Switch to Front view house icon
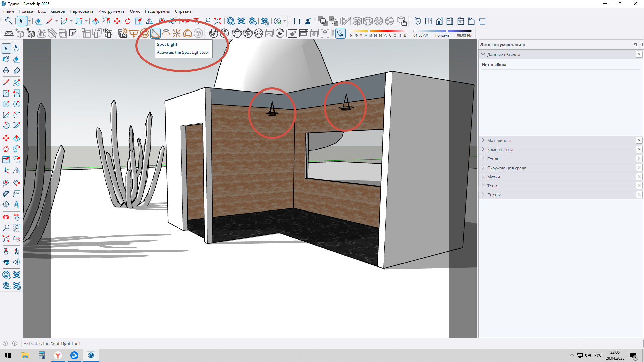The image size is (644, 362). pyautogui.click(x=439, y=21)
